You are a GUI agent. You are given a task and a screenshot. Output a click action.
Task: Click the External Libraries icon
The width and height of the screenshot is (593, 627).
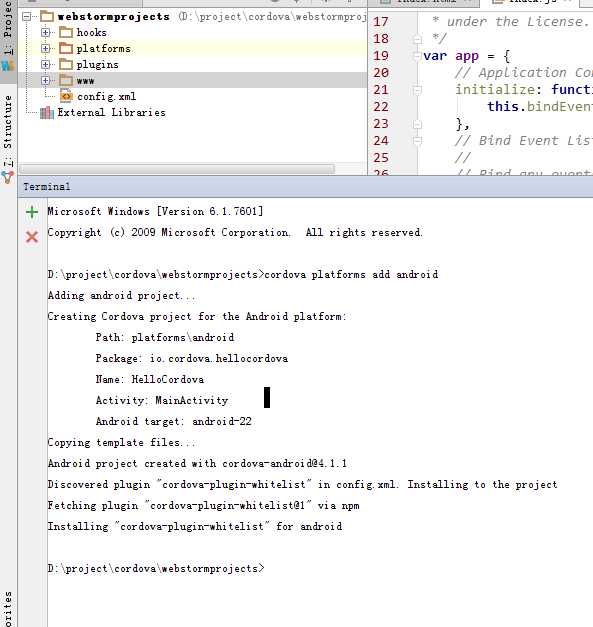click(47, 112)
